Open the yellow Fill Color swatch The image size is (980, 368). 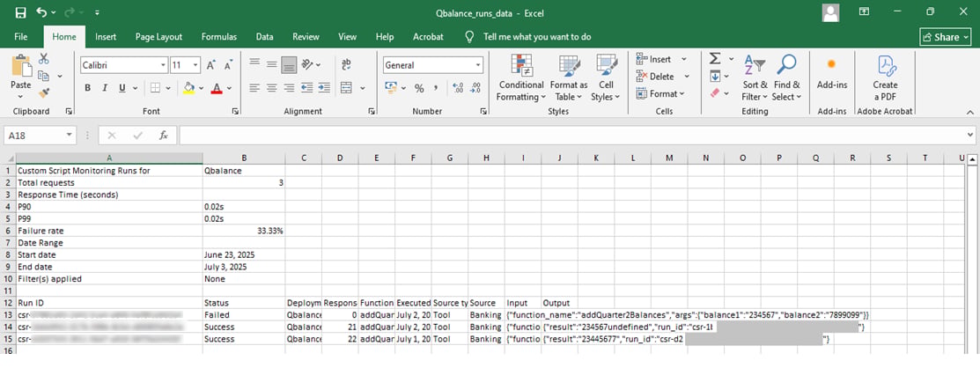click(188, 88)
